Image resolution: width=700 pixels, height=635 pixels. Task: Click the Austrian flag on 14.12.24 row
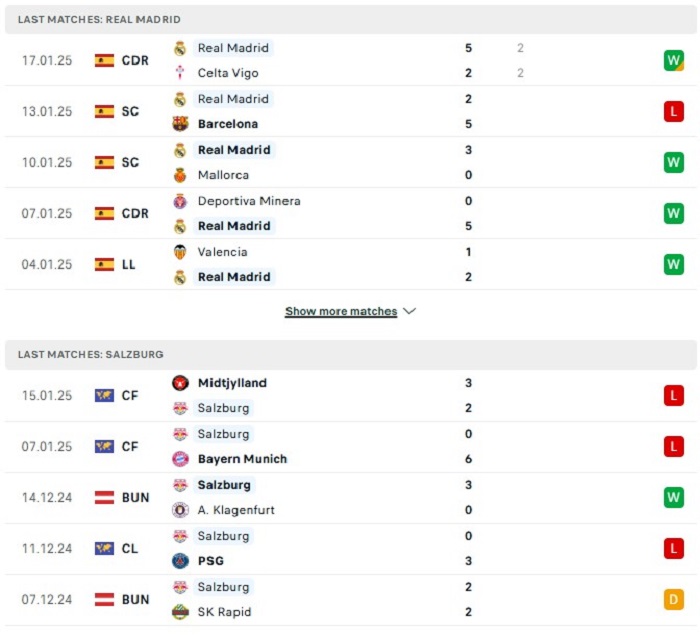[x=104, y=497]
